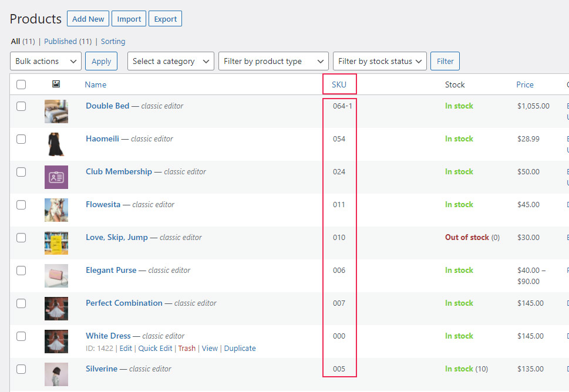
Task: Expand the Bulk actions dropdown
Action: click(x=46, y=61)
